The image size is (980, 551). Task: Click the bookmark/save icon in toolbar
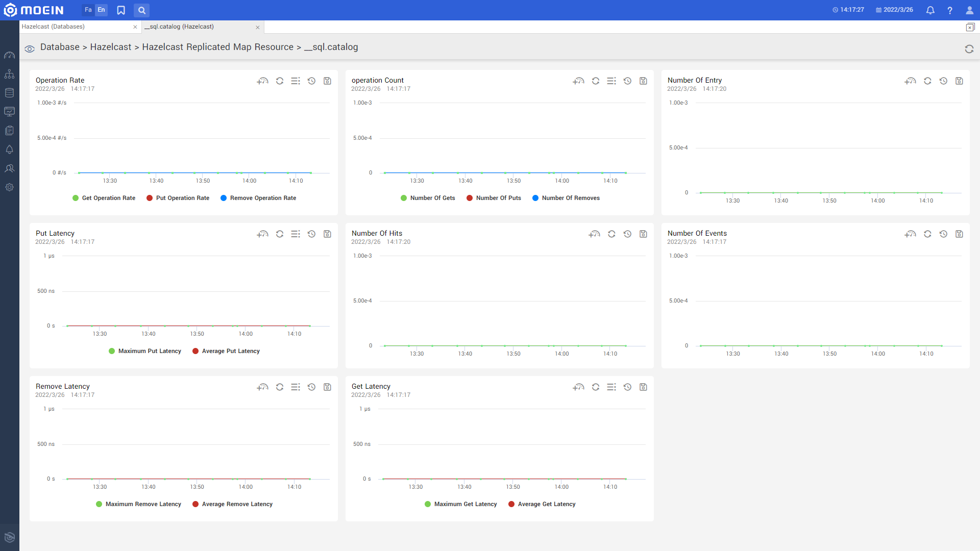tap(120, 10)
